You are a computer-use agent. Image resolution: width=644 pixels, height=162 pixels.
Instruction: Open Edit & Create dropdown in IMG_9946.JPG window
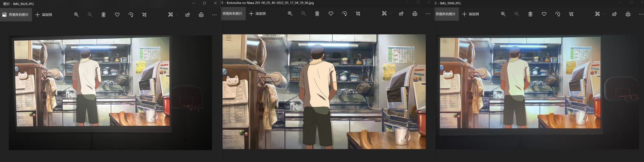click(599, 14)
